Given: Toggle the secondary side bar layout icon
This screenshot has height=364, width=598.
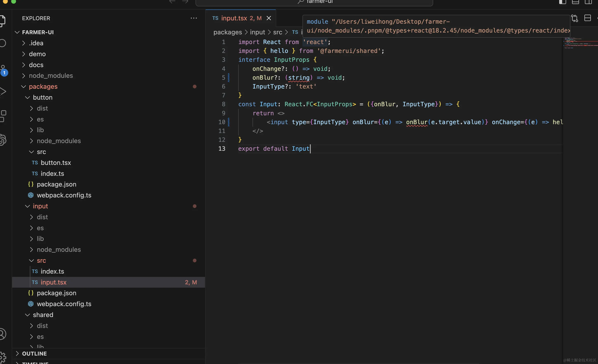Looking at the screenshot, I should click(588, 2).
